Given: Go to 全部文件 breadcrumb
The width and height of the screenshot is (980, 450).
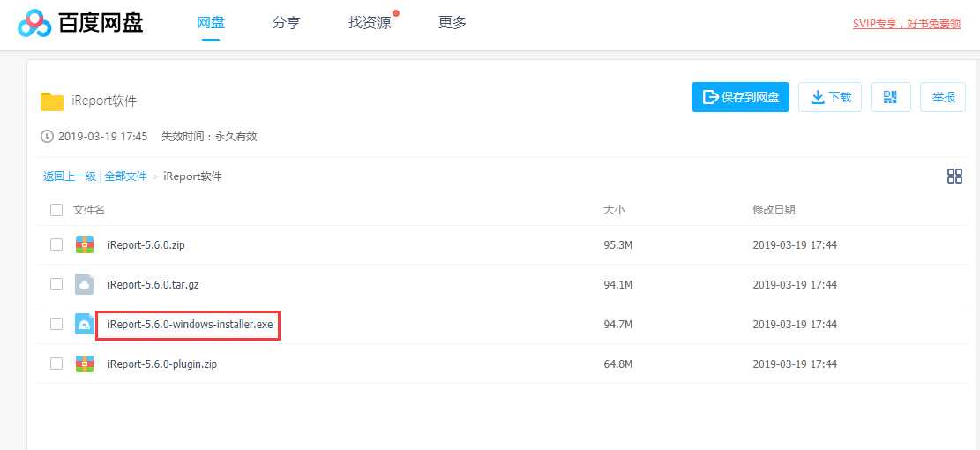Looking at the screenshot, I should pos(125,176).
